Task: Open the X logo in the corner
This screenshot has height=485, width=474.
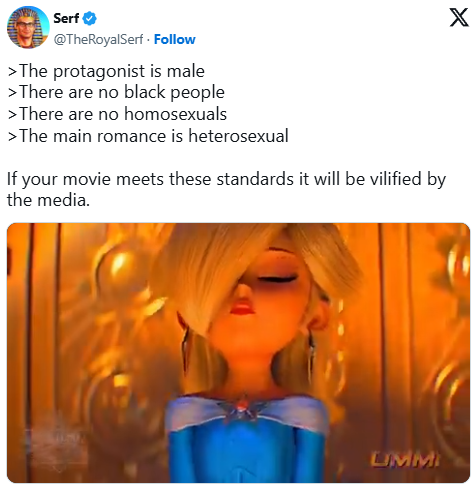Action: [x=459, y=17]
